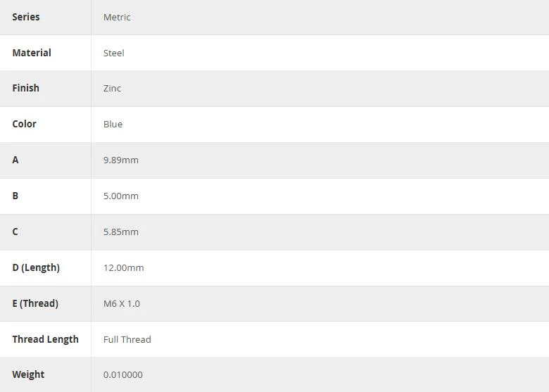
Task: Click the D (Length) label
Action: click(36, 267)
